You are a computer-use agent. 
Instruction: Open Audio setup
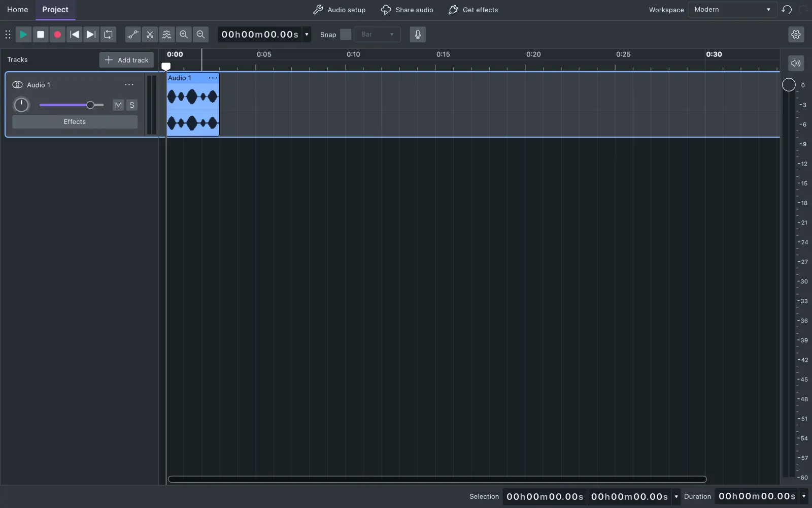click(x=340, y=10)
